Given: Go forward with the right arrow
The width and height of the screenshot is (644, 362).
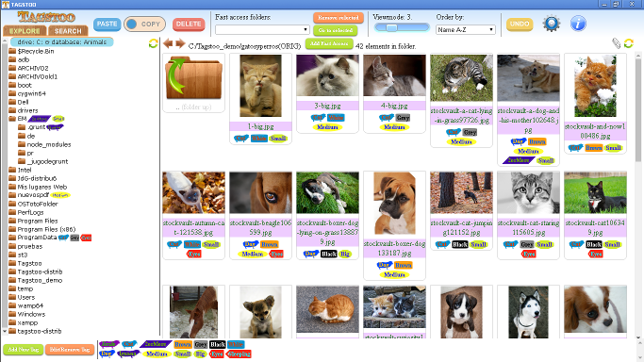Looking at the screenshot, I should tap(180, 43).
